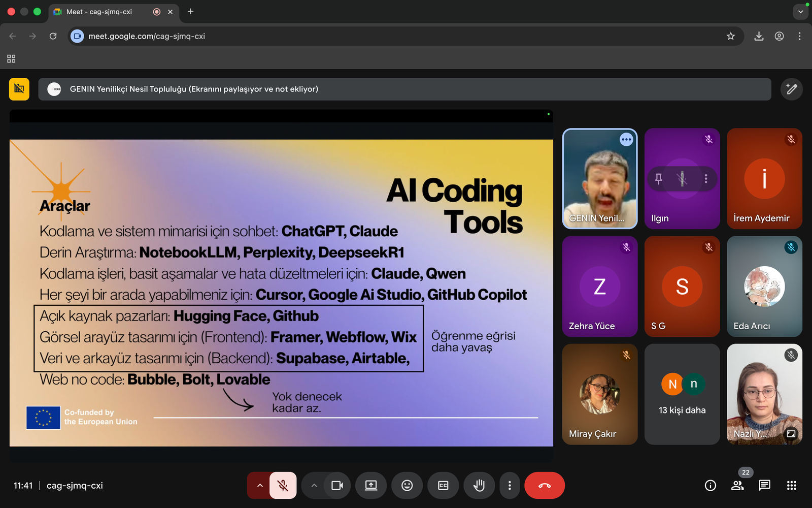Viewport: 812px width, 508px height.
Task: Select GENIN Yenil... video tile
Action: (600, 179)
